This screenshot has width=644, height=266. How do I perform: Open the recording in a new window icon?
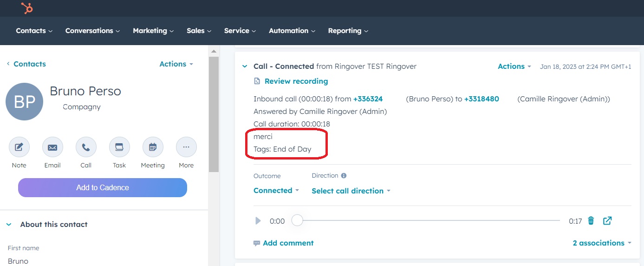click(x=607, y=221)
